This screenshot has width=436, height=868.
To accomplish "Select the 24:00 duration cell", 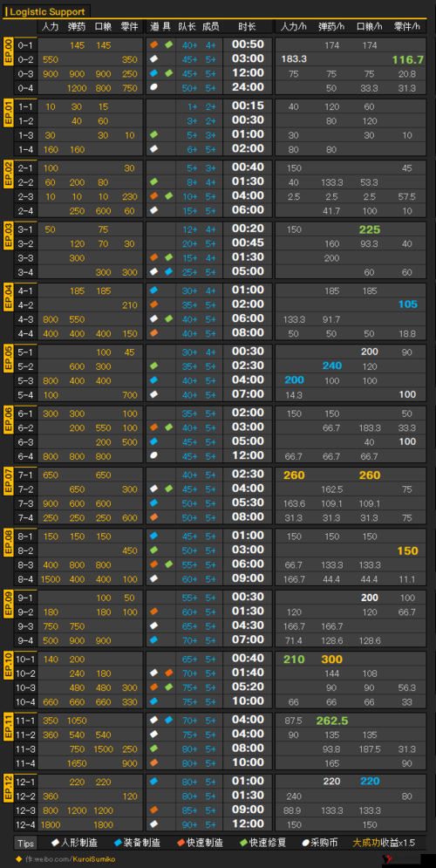I will coord(248,87).
